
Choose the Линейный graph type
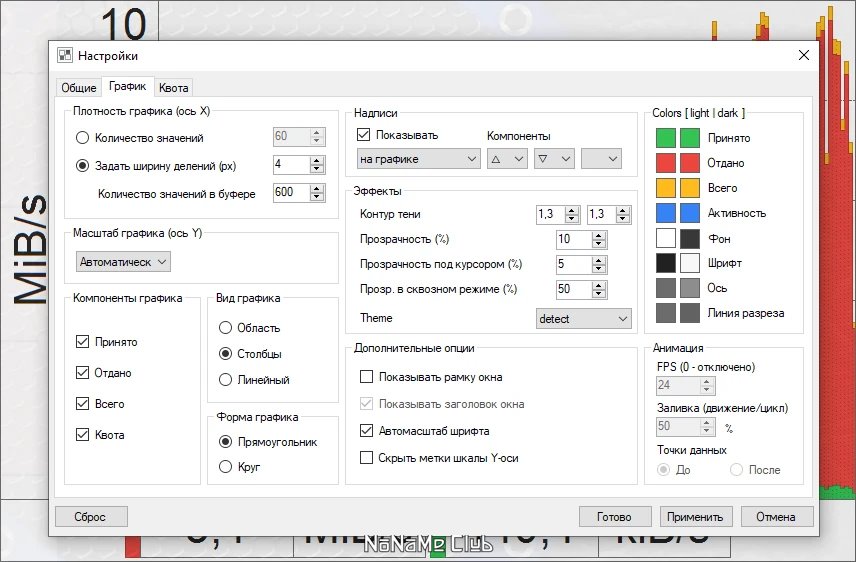(225, 380)
